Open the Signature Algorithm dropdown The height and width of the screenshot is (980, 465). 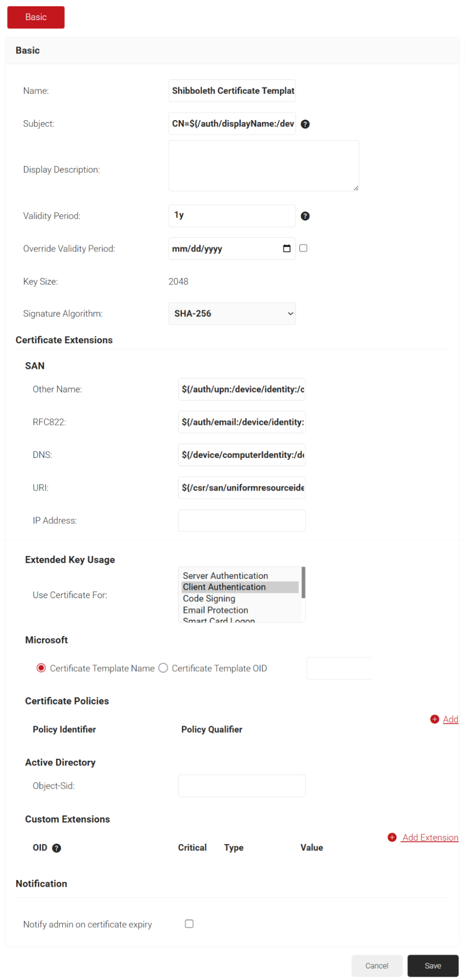click(232, 314)
